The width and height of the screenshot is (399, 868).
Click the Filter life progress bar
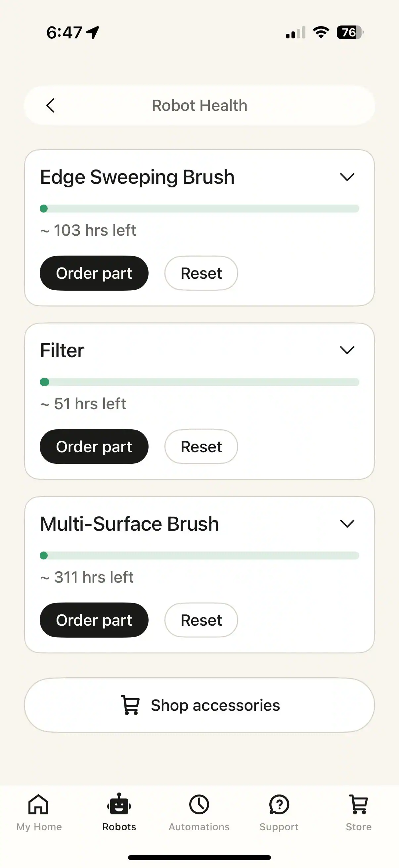[199, 382]
